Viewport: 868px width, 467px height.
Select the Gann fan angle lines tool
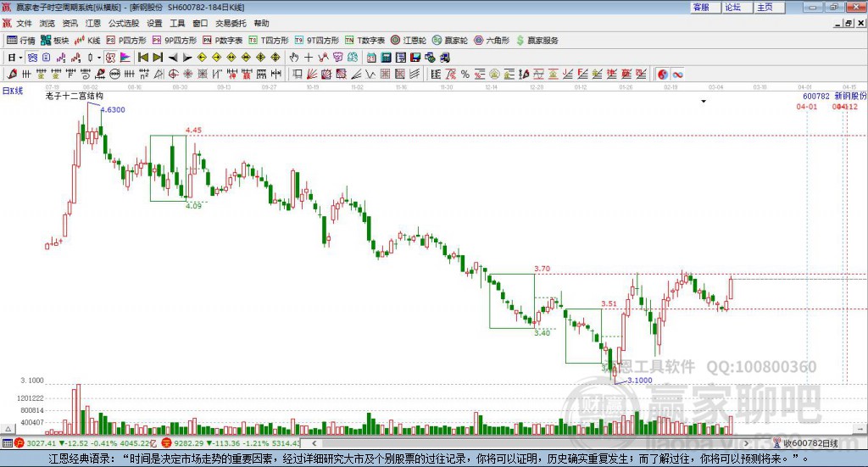coord(312,74)
